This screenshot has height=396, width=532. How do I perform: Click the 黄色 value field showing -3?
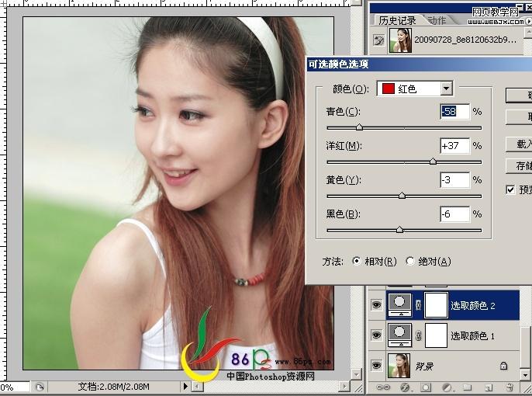(x=455, y=179)
